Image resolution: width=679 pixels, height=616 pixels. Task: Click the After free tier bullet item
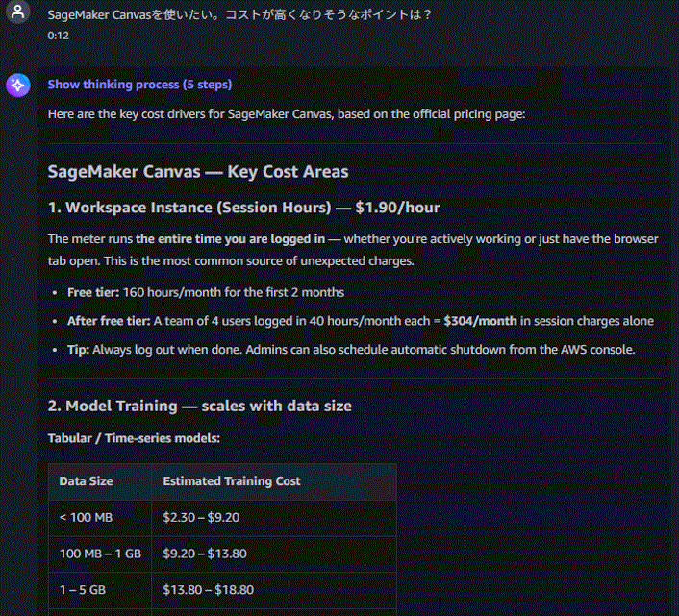361,321
